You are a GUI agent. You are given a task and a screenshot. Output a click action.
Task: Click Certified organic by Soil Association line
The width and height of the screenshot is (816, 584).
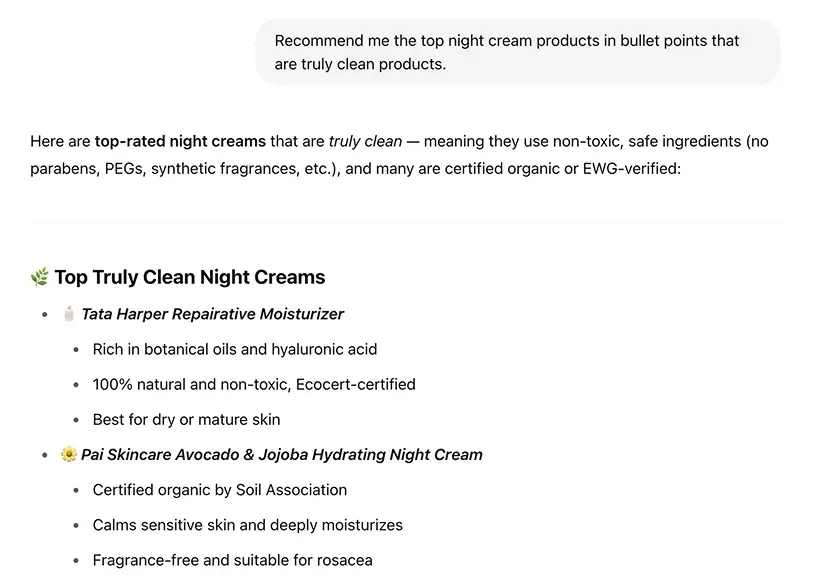pyautogui.click(x=220, y=490)
